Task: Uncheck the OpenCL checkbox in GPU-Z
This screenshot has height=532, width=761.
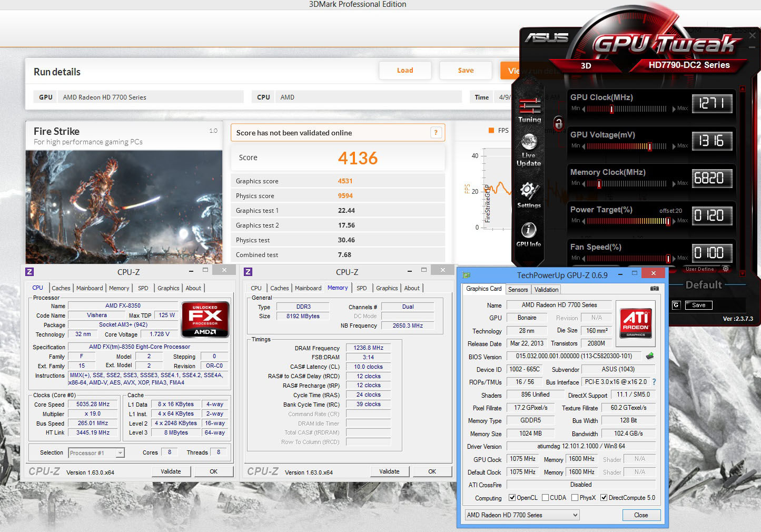Action: pos(512,498)
